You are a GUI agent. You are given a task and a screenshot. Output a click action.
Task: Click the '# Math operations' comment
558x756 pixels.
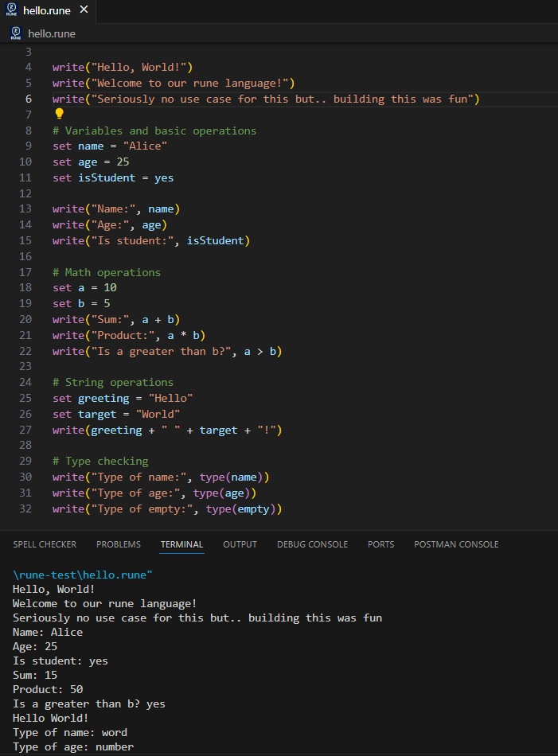(107, 272)
